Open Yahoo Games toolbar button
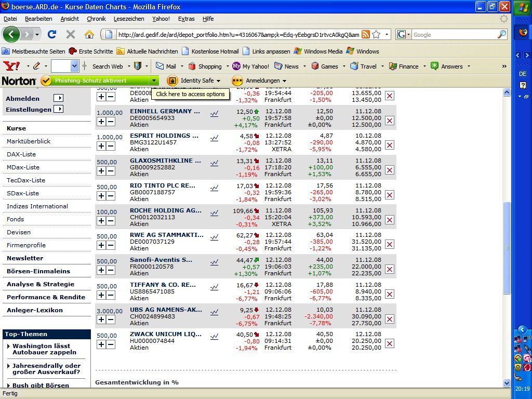 [x=325, y=66]
